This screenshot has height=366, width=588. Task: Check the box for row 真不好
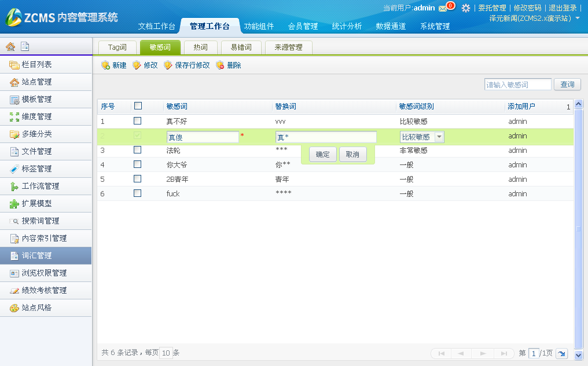pos(138,121)
